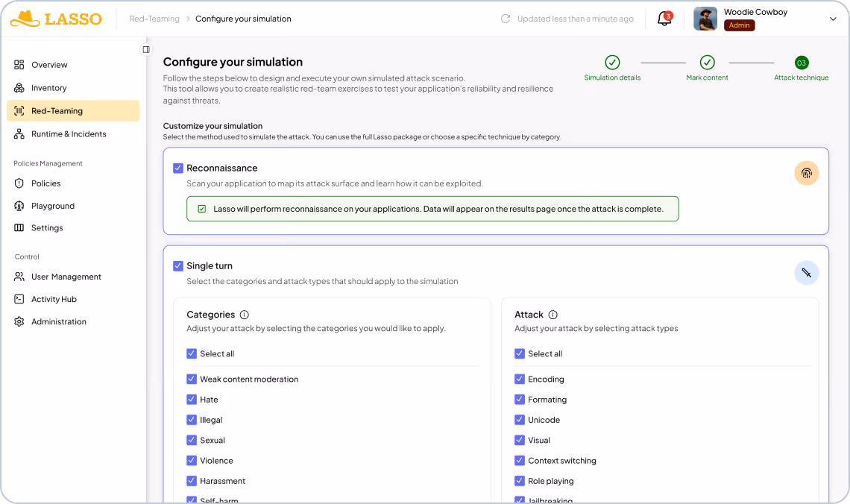Viewport: 850px width, 504px height.
Task: Click the Administration gear icon in the sidebar
Action: (18, 321)
